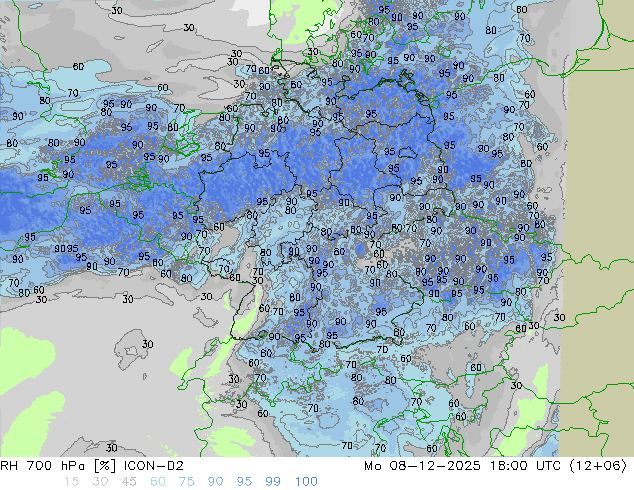Image resolution: width=634 pixels, height=490 pixels.
Task: Click the date 'Mo 08-12-2025'
Action: tap(422, 466)
